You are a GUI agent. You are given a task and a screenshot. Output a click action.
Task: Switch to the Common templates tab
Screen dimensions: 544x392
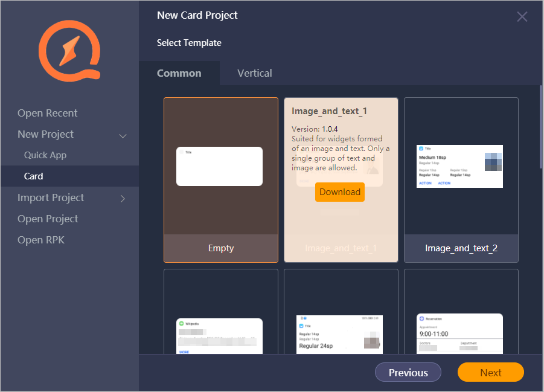click(x=179, y=73)
